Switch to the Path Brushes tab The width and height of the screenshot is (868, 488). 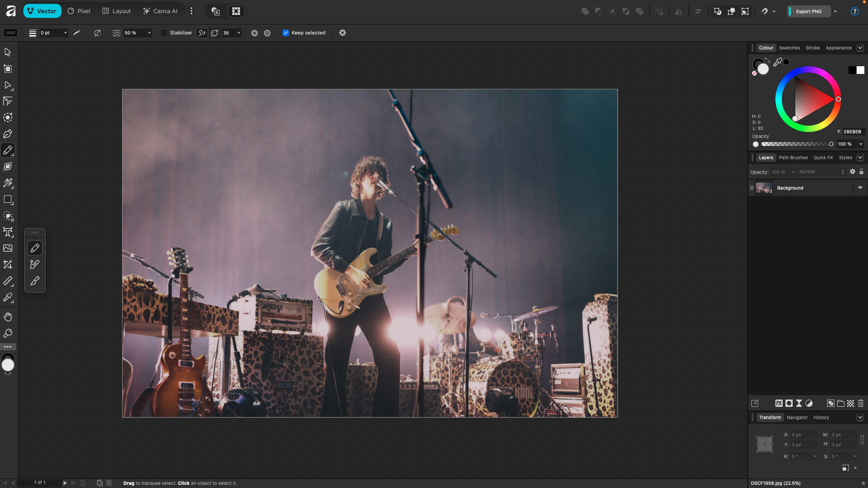click(793, 158)
